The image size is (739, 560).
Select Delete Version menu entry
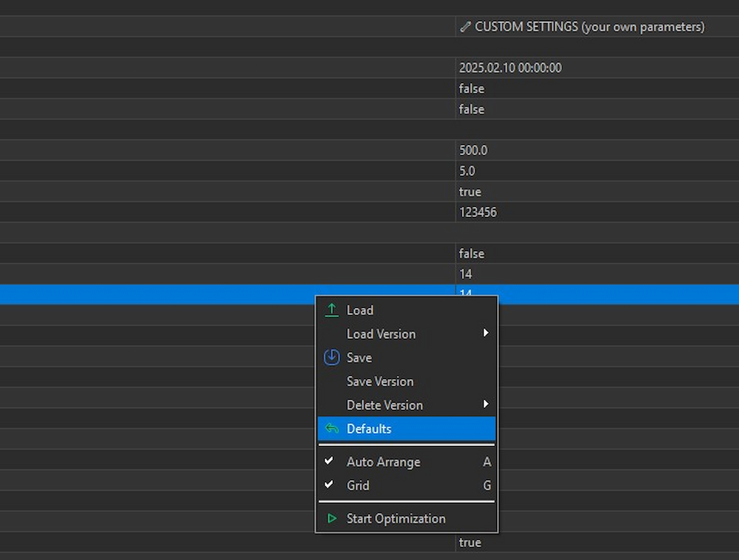(385, 405)
